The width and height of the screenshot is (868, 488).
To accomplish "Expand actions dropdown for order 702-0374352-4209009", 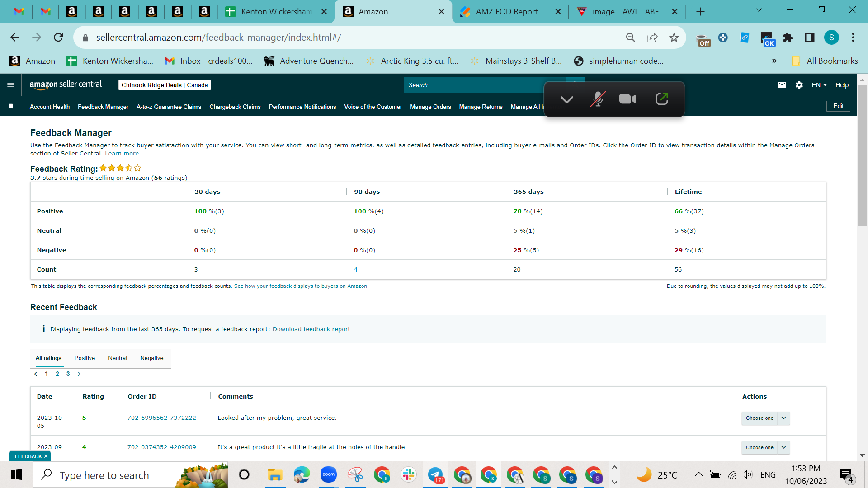I will tap(784, 447).
